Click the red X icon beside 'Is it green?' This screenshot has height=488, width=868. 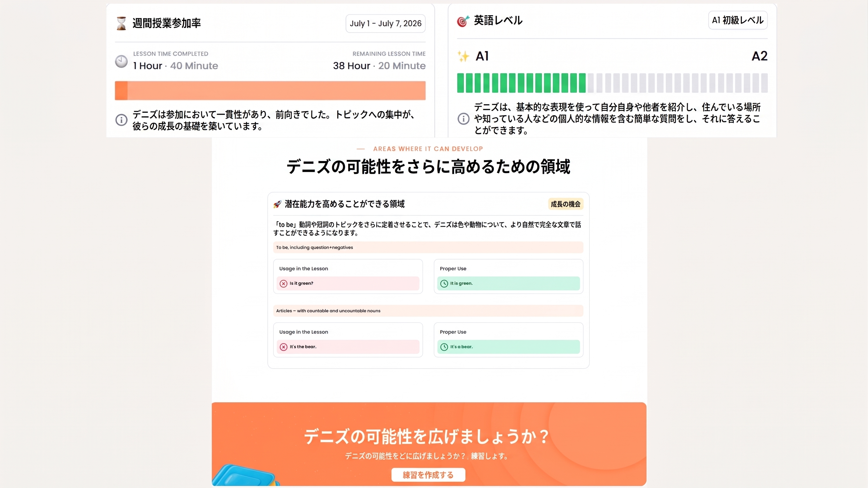(x=283, y=284)
